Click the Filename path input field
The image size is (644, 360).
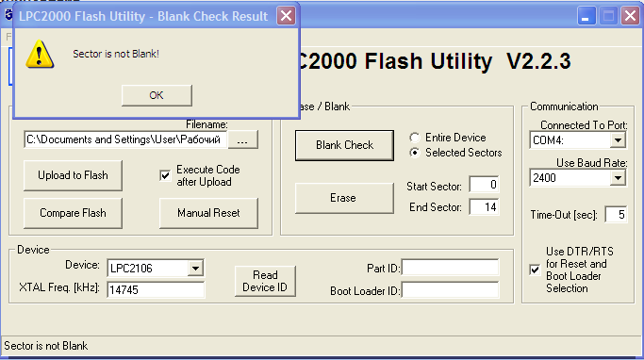124,140
